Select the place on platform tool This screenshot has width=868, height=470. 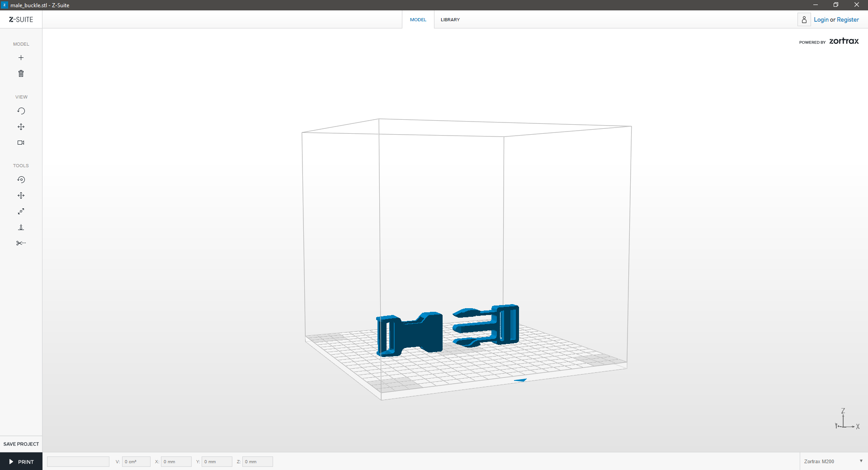tap(21, 227)
